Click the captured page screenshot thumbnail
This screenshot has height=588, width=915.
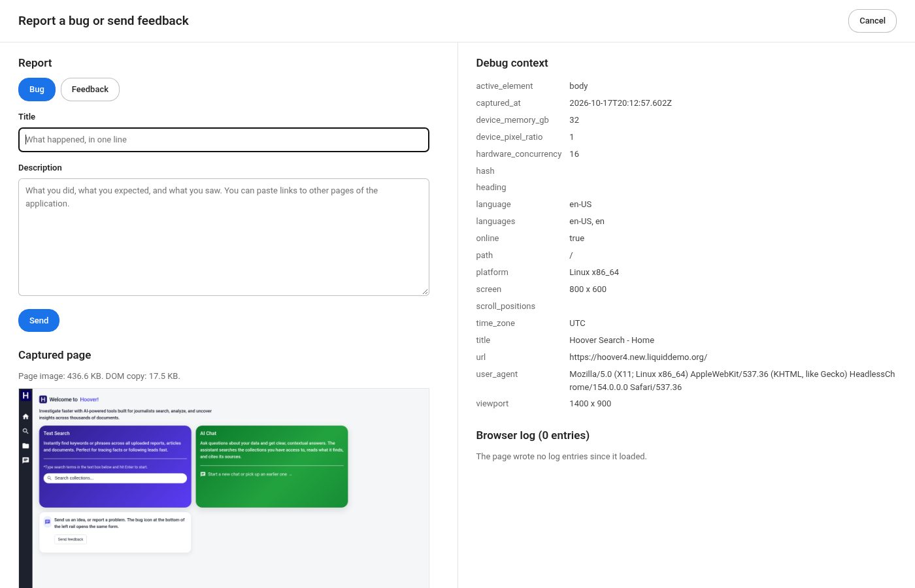point(224,488)
